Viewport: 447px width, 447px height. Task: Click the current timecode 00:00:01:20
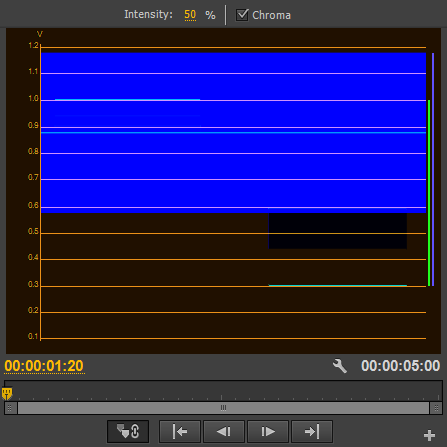point(44,366)
